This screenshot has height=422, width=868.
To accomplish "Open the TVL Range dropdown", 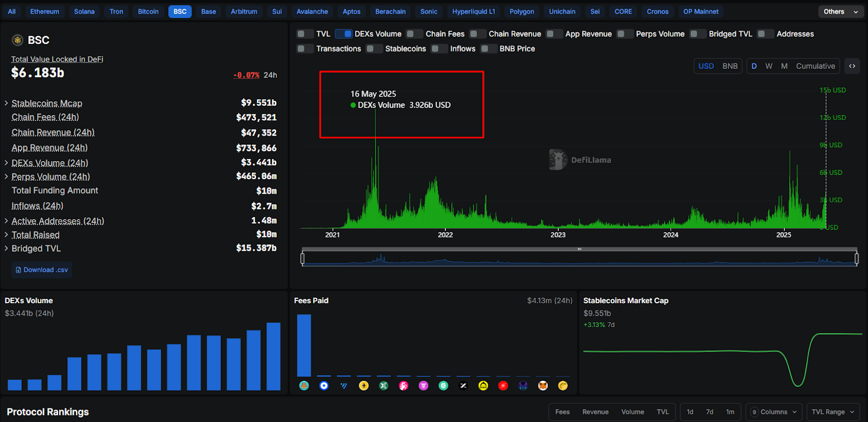I will pyautogui.click(x=833, y=412).
